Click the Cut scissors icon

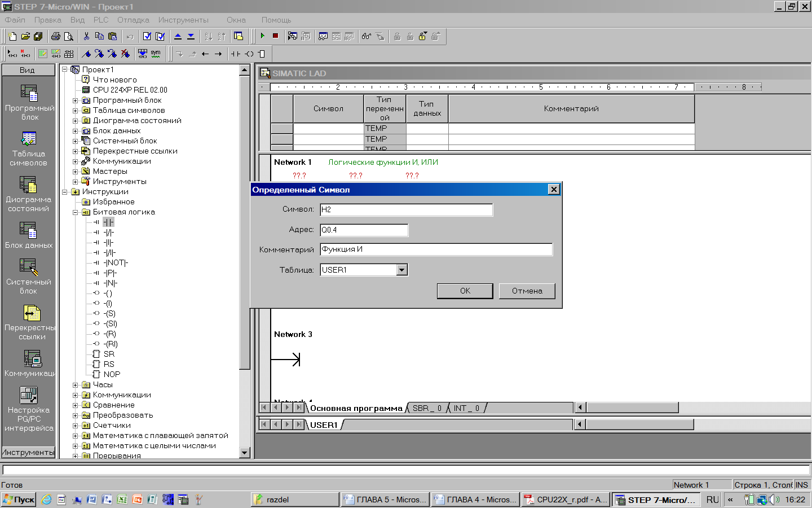[x=86, y=36]
